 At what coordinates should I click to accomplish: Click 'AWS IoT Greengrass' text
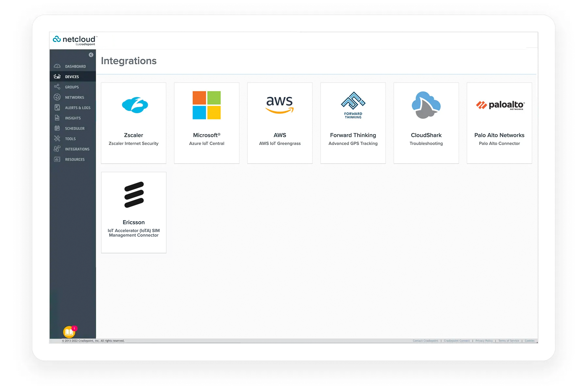pyautogui.click(x=280, y=143)
